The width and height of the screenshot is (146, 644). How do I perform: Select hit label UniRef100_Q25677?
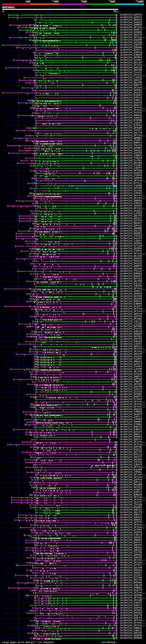tap(131, 50)
